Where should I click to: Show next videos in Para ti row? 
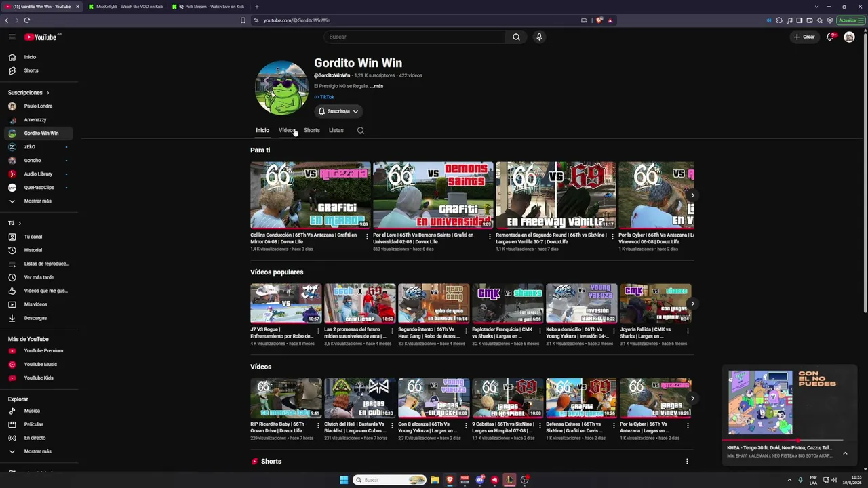tap(692, 195)
